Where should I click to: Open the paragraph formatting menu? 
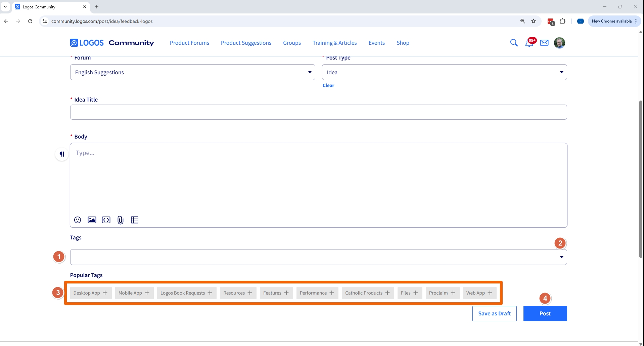point(62,154)
